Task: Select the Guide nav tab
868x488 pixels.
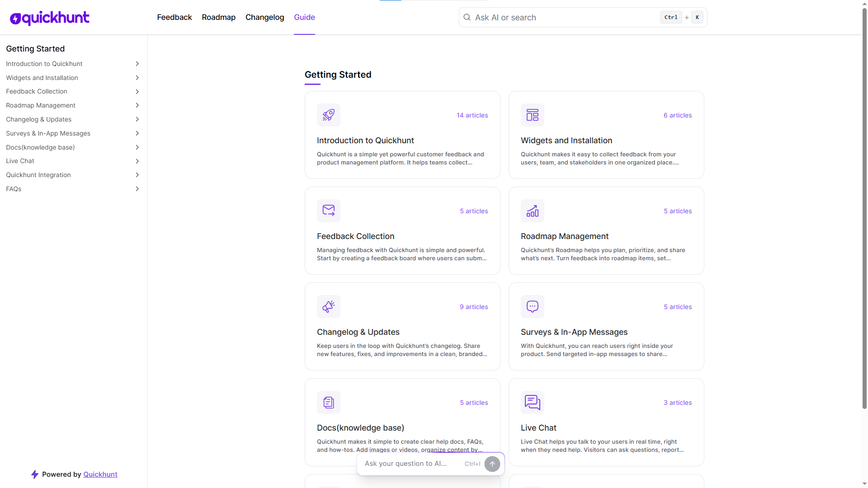Action: pyautogui.click(x=304, y=17)
